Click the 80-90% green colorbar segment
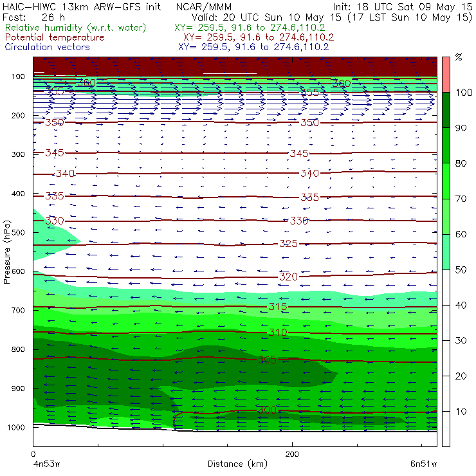476x476 pixels. [446, 145]
